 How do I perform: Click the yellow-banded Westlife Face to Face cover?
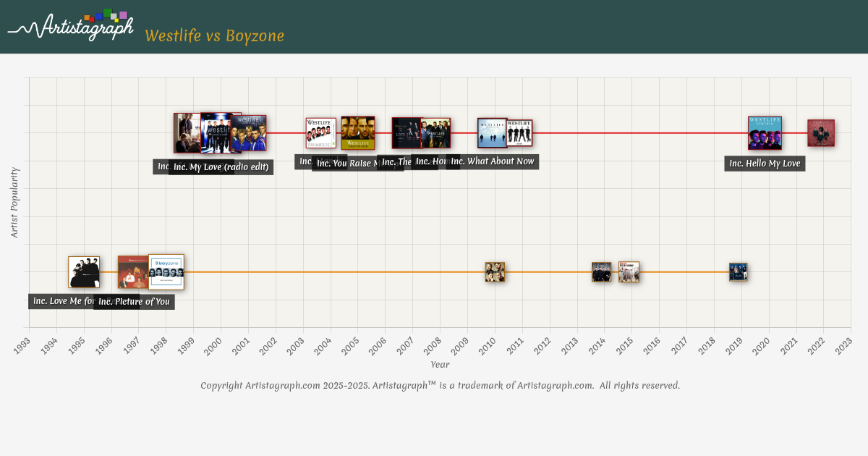click(x=358, y=133)
